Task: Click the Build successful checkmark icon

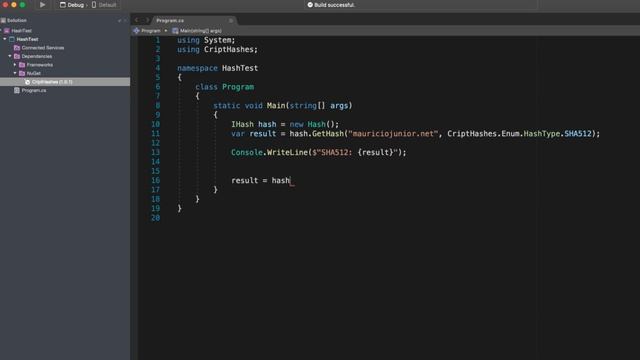Action: (x=310, y=5)
